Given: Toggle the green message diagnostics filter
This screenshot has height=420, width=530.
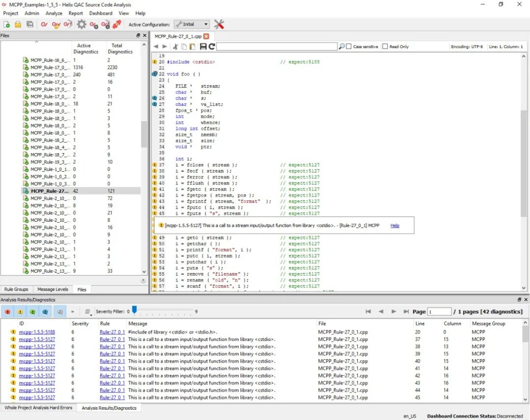Looking at the screenshot, I should point(32,312).
